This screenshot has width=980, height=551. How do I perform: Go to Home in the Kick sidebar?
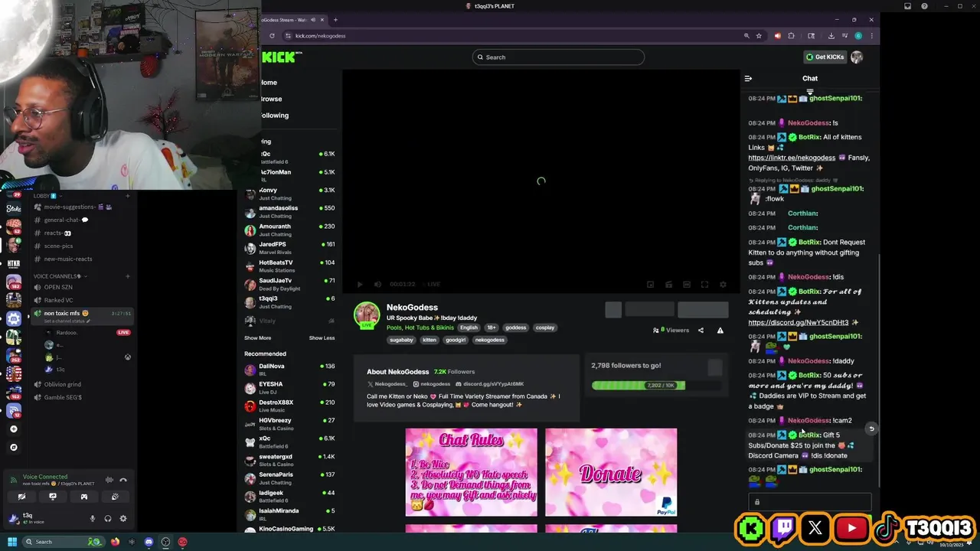pos(269,83)
